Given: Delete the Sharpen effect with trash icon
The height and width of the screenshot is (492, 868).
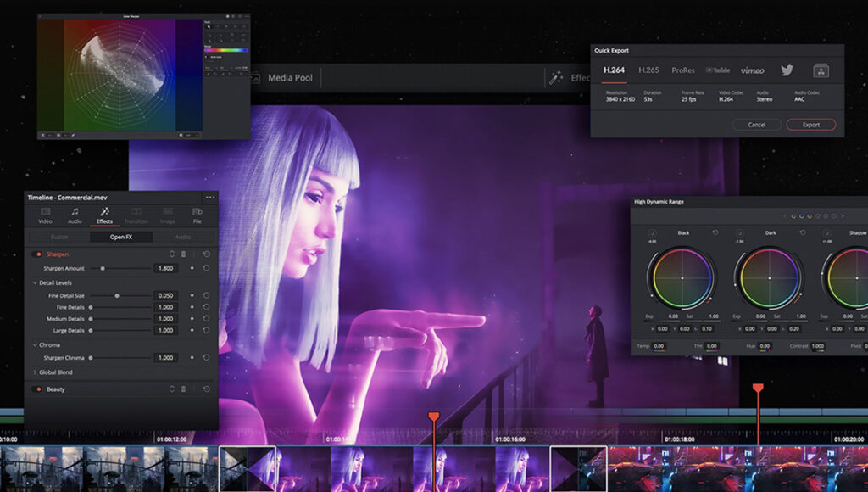Looking at the screenshot, I should pyautogui.click(x=184, y=254).
